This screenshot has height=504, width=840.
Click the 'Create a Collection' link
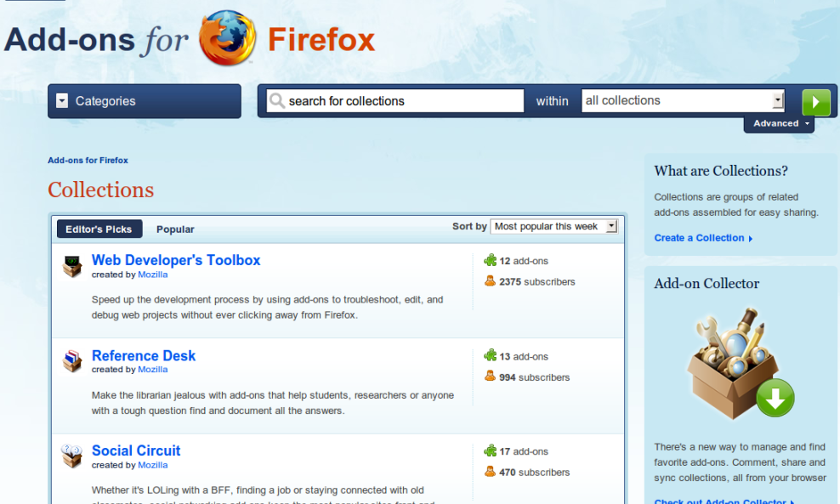703,238
